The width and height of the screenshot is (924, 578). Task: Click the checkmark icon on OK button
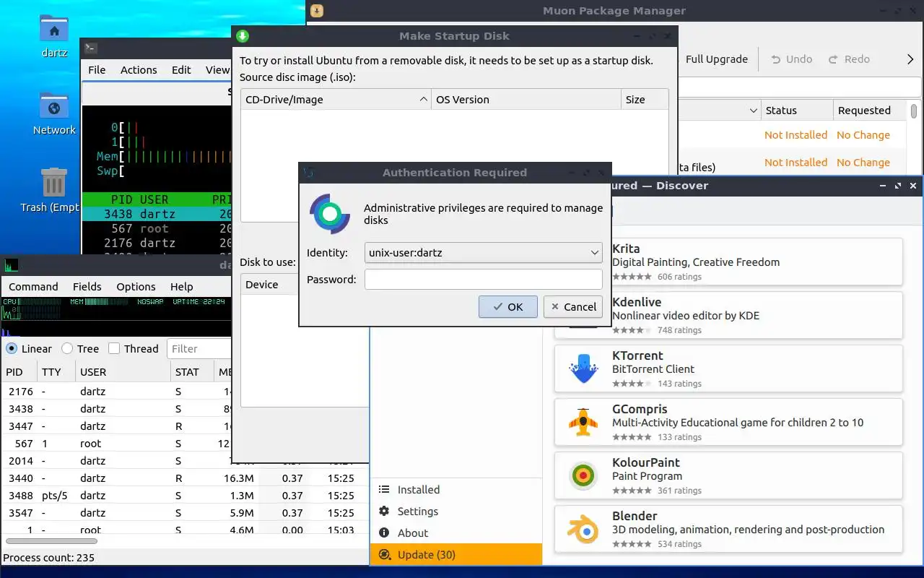[498, 306]
